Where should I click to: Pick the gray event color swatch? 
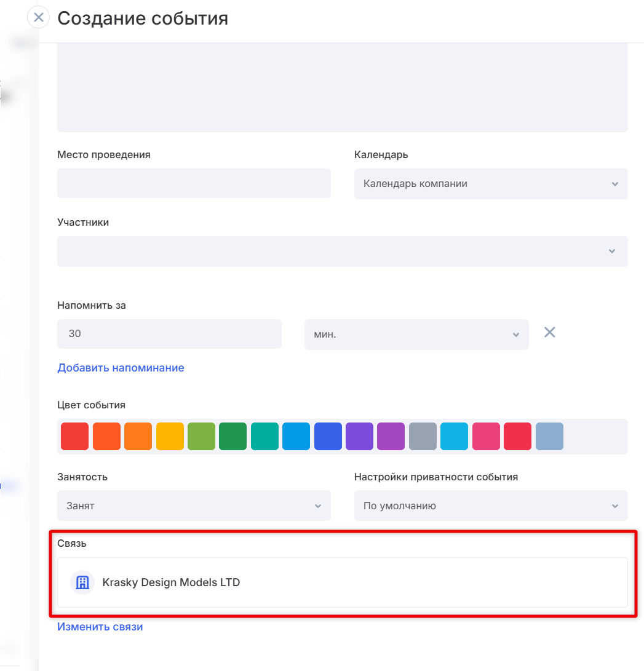pyautogui.click(x=423, y=437)
